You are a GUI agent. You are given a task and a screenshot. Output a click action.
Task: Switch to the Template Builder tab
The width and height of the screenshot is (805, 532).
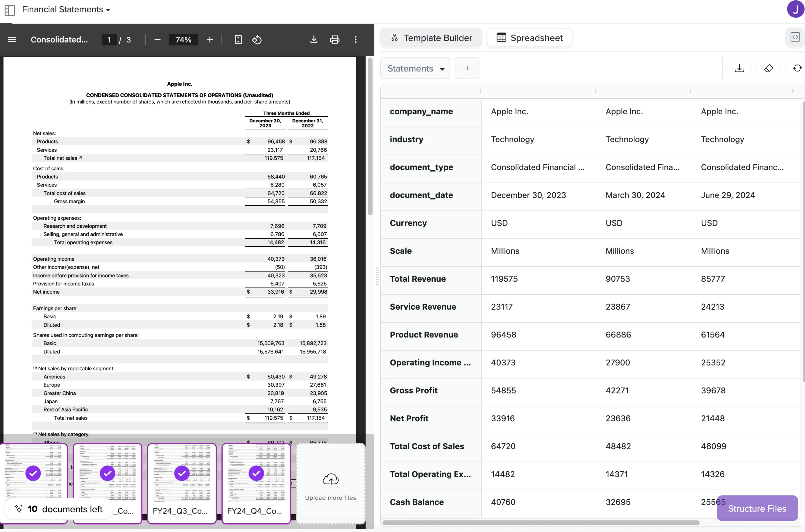(431, 38)
